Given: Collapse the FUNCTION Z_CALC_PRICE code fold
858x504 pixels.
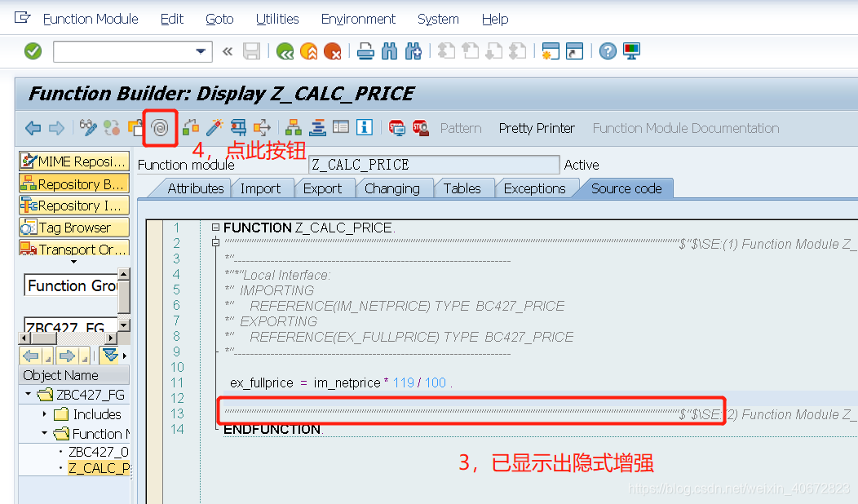Looking at the screenshot, I should [215, 227].
